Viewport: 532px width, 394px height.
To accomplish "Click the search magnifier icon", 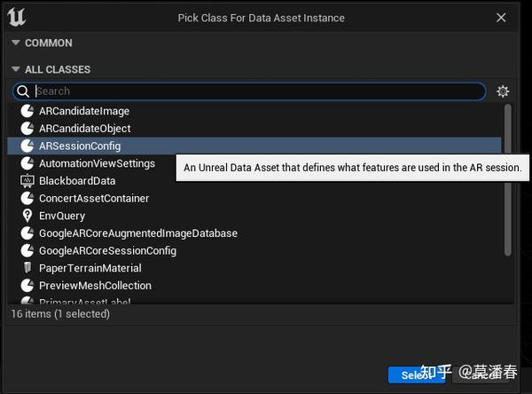I will (23, 91).
